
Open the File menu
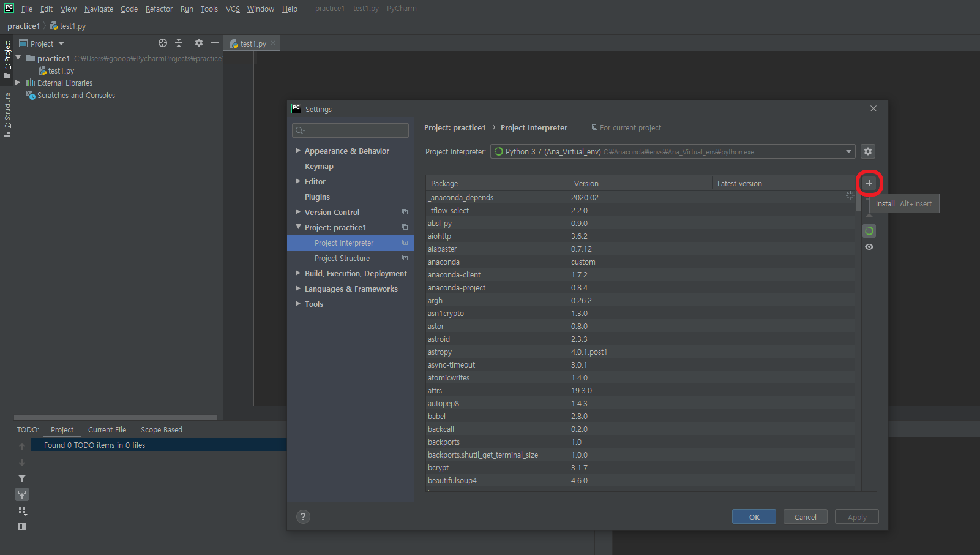coord(27,9)
